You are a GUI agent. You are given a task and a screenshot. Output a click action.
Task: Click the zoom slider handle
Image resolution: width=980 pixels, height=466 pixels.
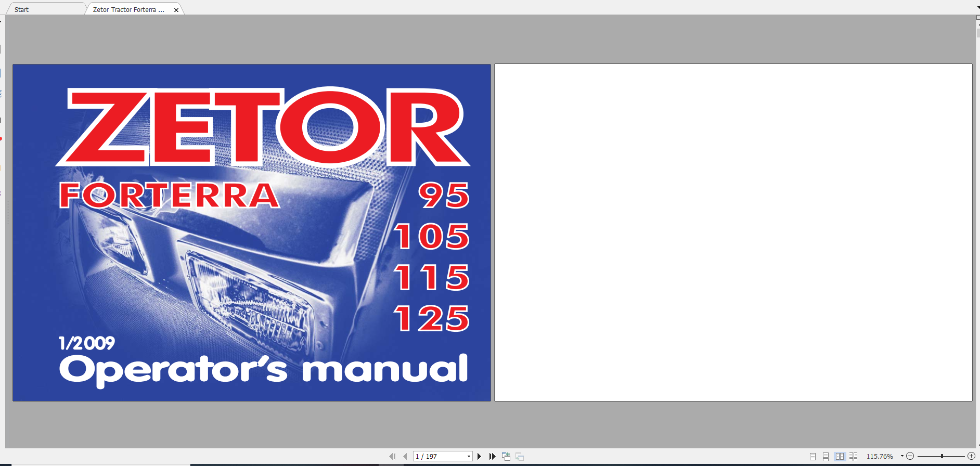(x=942, y=456)
